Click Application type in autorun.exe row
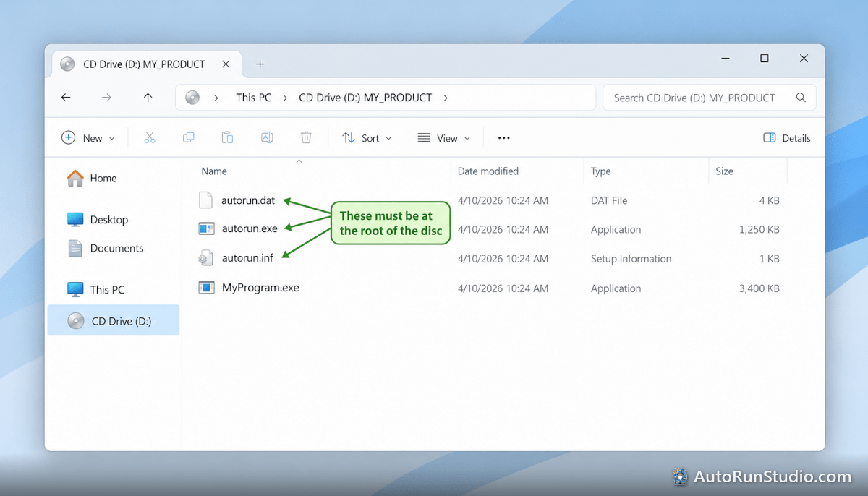 click(x=616, y=229)
